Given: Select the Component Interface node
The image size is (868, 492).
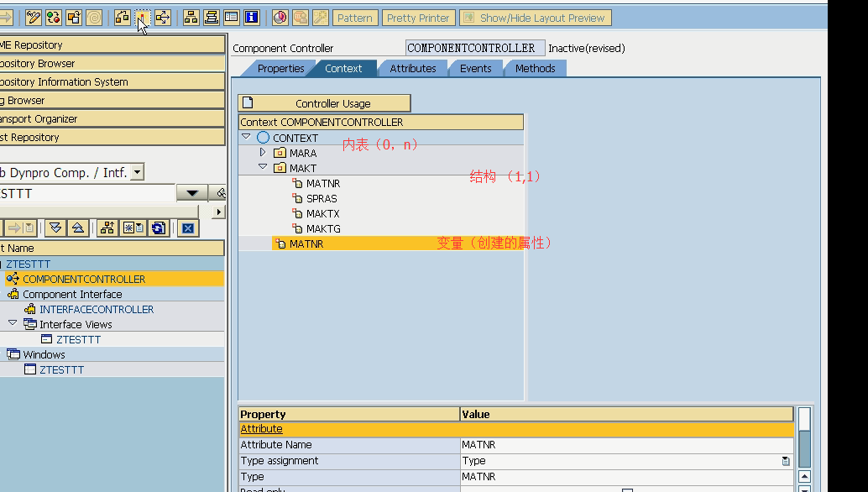Looking at the screenshot, I should click(x=72, y=295).
